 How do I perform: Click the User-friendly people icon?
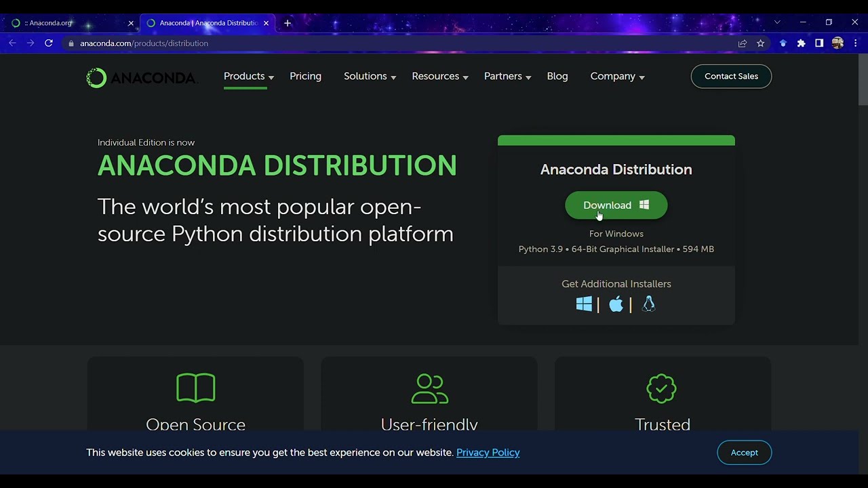click(x=429, y=388)
